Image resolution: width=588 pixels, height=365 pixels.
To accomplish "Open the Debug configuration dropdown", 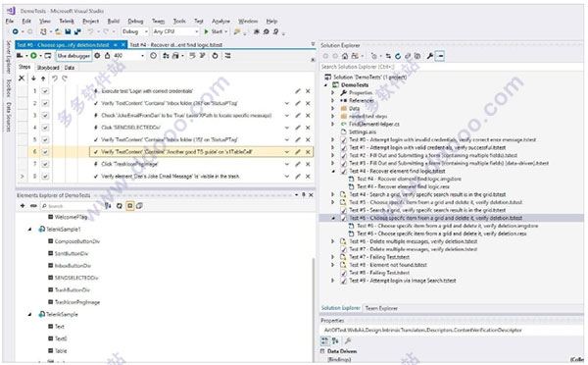I will pyautogui.click(x=135, y=31).
